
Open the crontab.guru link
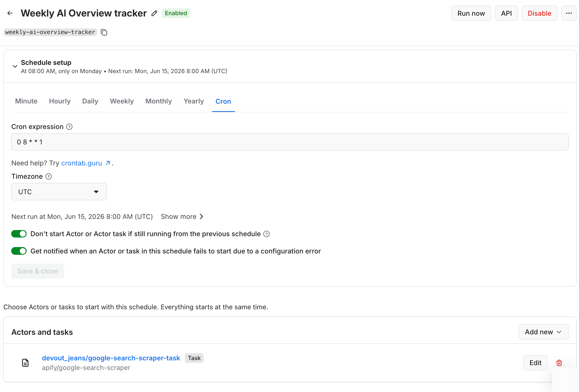(x=86, y=163)
